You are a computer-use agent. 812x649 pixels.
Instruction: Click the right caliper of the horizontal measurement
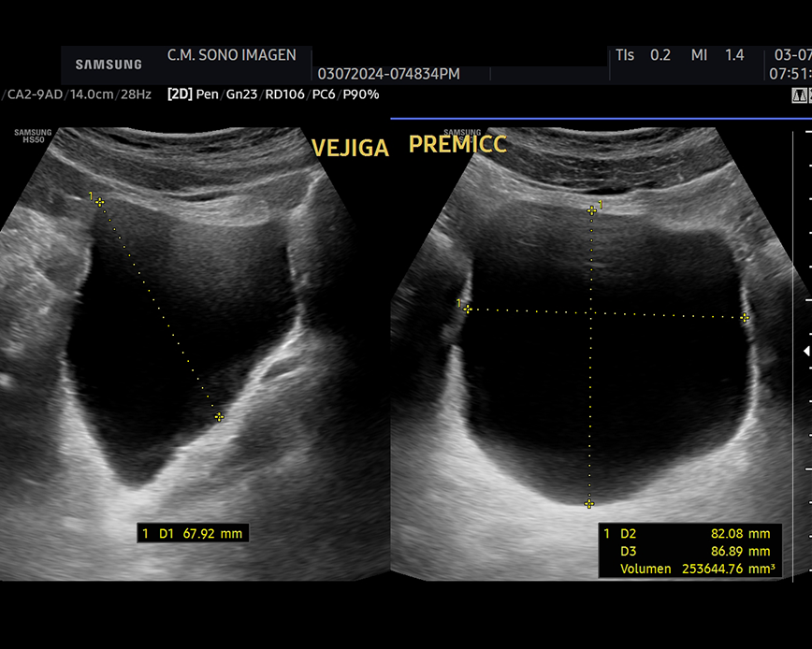[745, 318]
